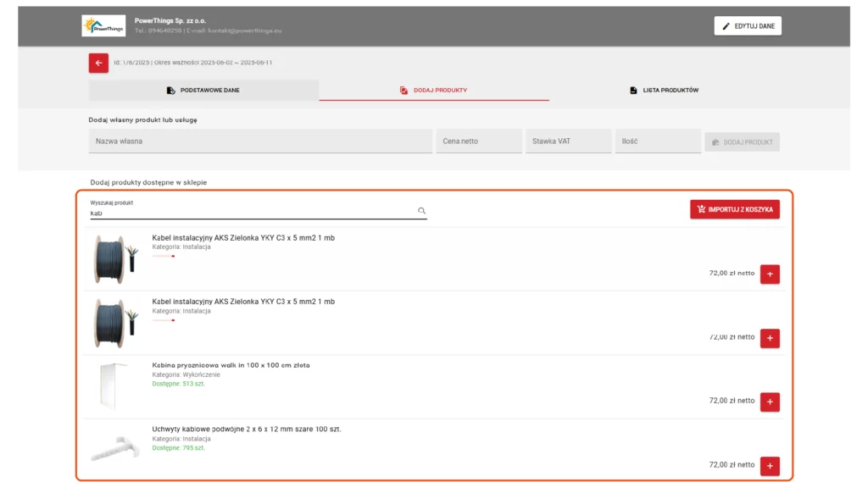Screen dimensions: 868x488
Task: Select the Stawka VAT field
Action: click(568, 141)
